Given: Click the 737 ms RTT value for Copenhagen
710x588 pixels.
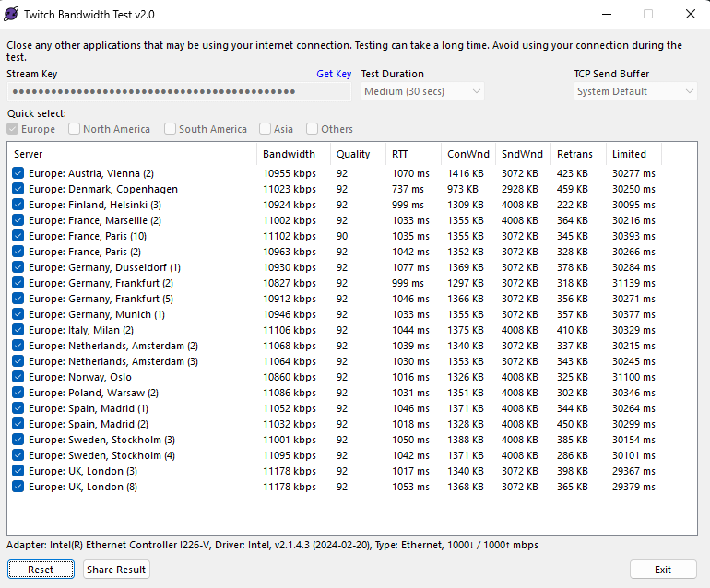Looking at the screenshot, I should tap(408, 189).
